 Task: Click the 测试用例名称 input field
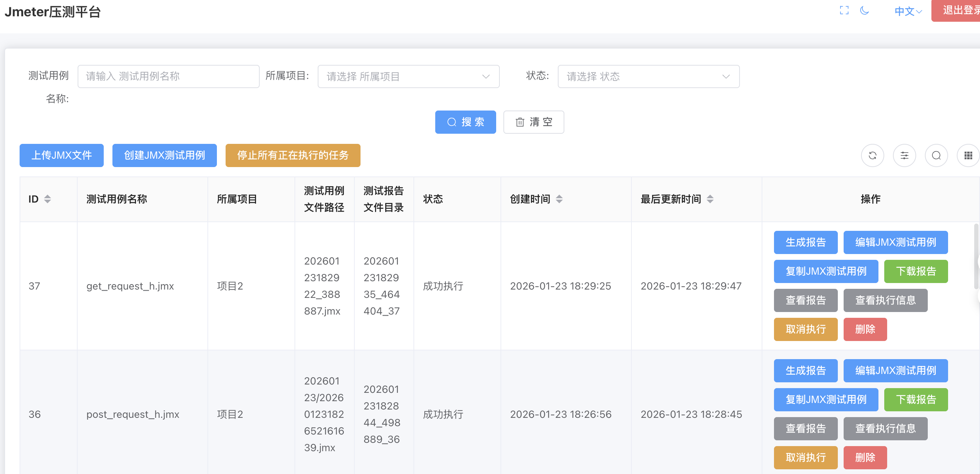169,77
